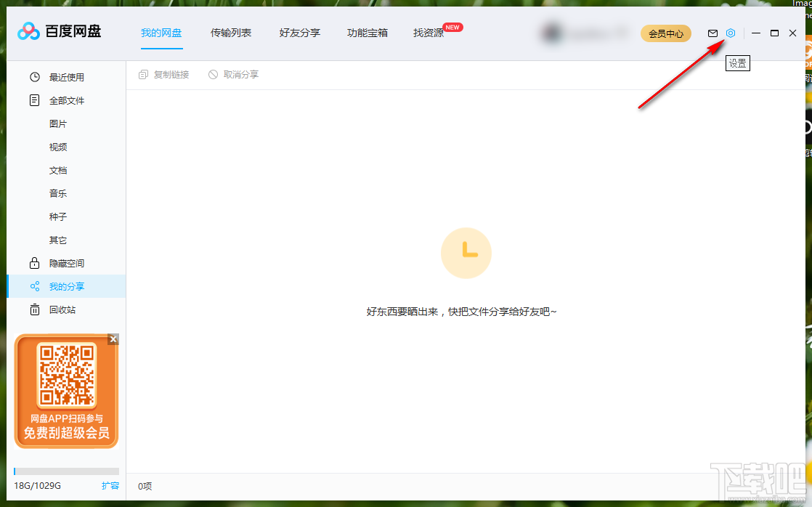This screenshot has width=812, height=507.
Task: Open the 功能宝箱 tab
Action: 368,33
